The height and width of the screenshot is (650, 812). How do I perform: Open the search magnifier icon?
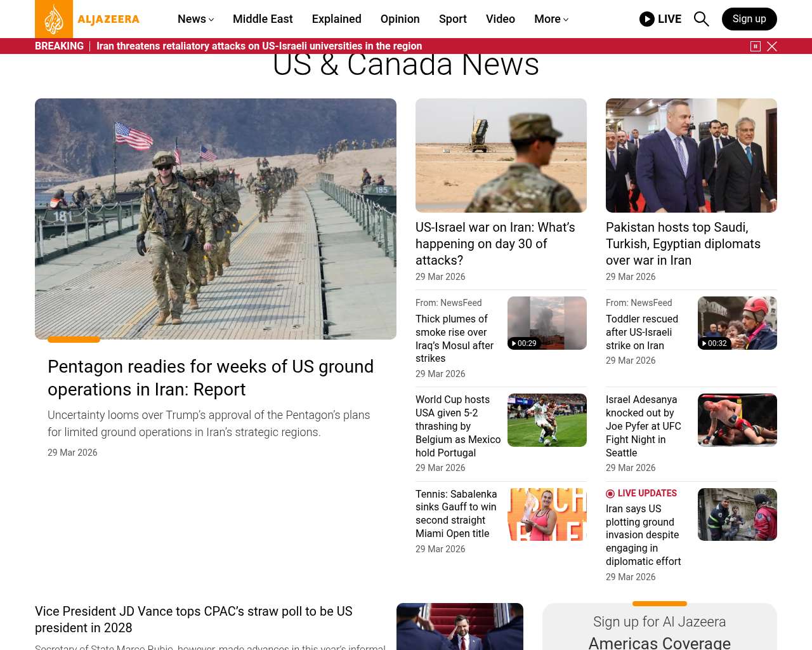click(701, 19)
